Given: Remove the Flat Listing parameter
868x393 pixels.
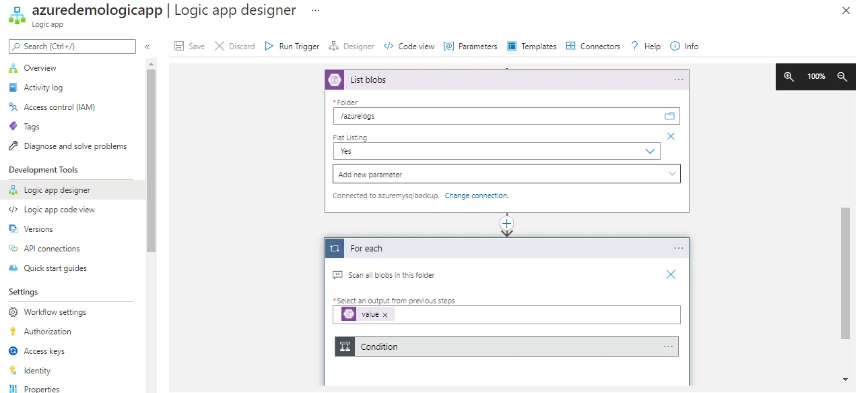Looking at the screenshot, I should coord(671,135).
